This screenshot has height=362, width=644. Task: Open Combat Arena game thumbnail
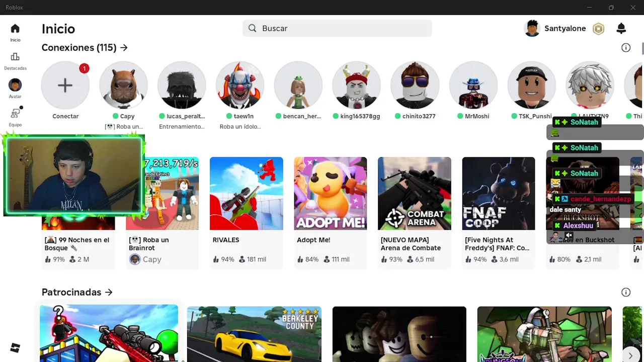pyautogui.click(x=415, y=194)
